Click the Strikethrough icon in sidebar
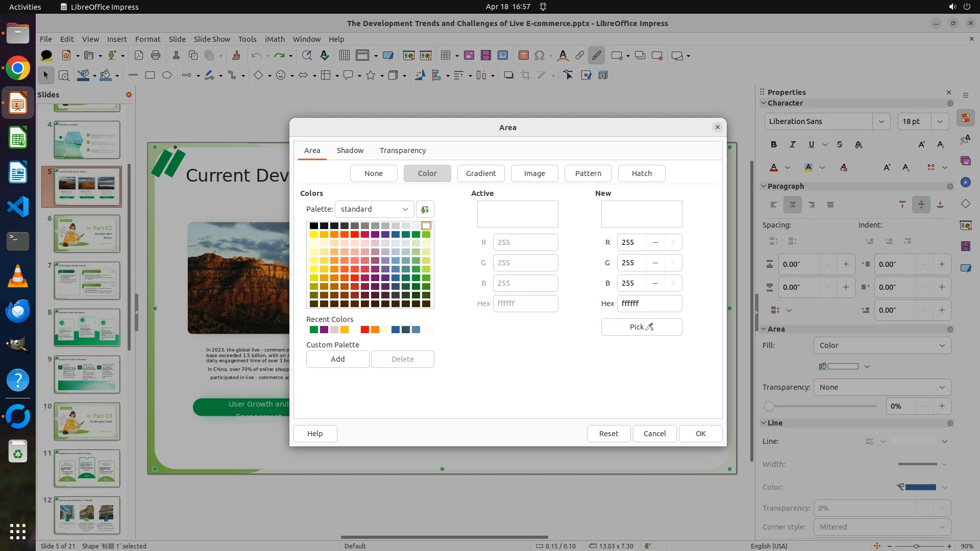 click(840, 144)
